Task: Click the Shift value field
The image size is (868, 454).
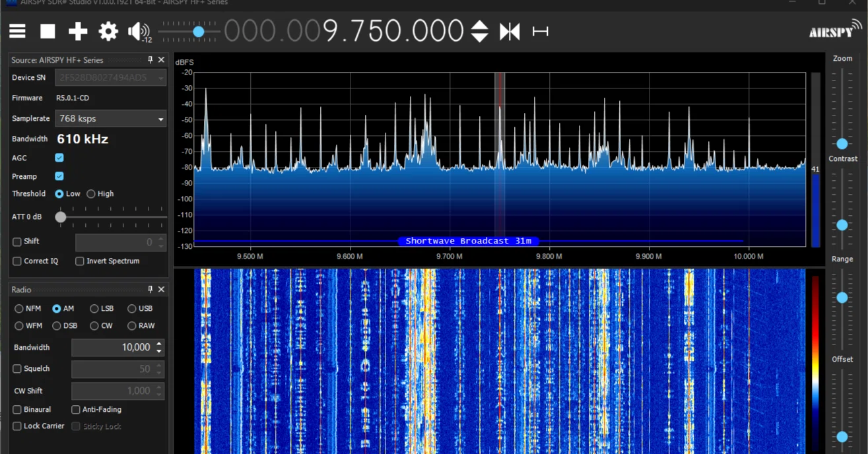Action: point(119,242)
